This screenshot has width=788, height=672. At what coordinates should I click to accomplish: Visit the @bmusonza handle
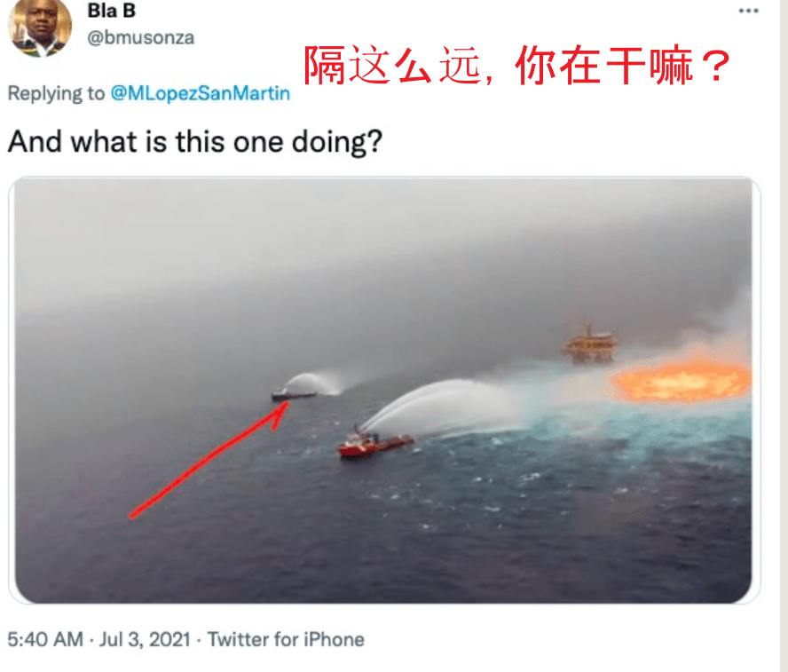pyautogui.click(x=141, y=37)
